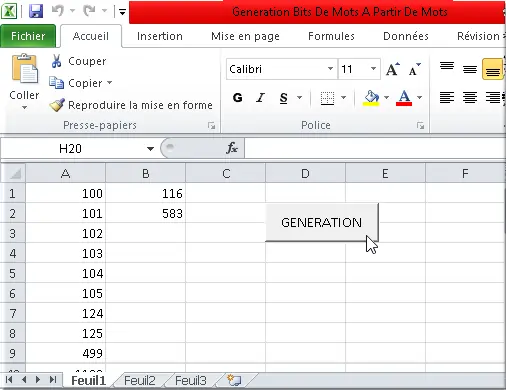Select column C header

[226, 173]
